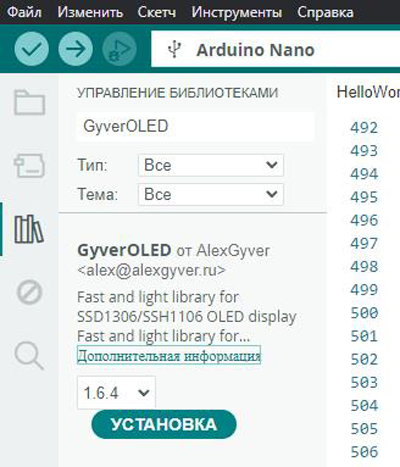The width and height of the screenshot is (400, 467).
Task: Click the GyverOLED library title
Action: [x=124, y=250]
